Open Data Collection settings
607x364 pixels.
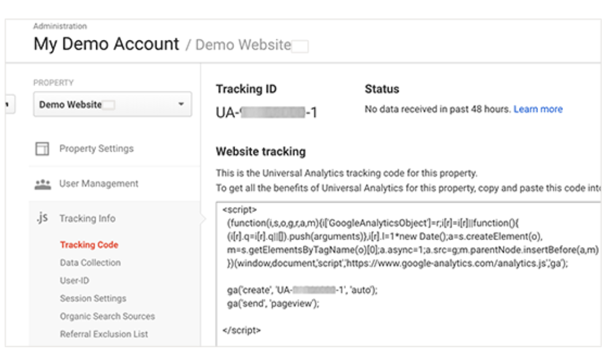tap(90, 263)
